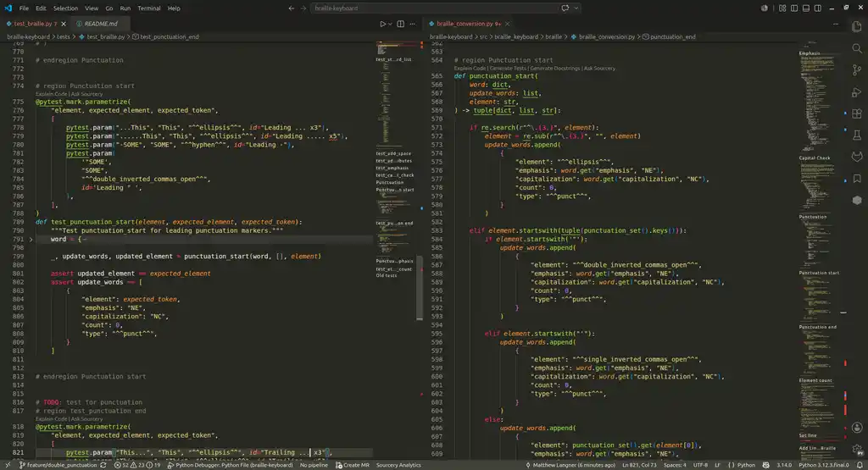This screenshot has height=470, width=868.
Task: Click the left editor vertical scrollbar thumb
Action: click(x=420, y=288)
